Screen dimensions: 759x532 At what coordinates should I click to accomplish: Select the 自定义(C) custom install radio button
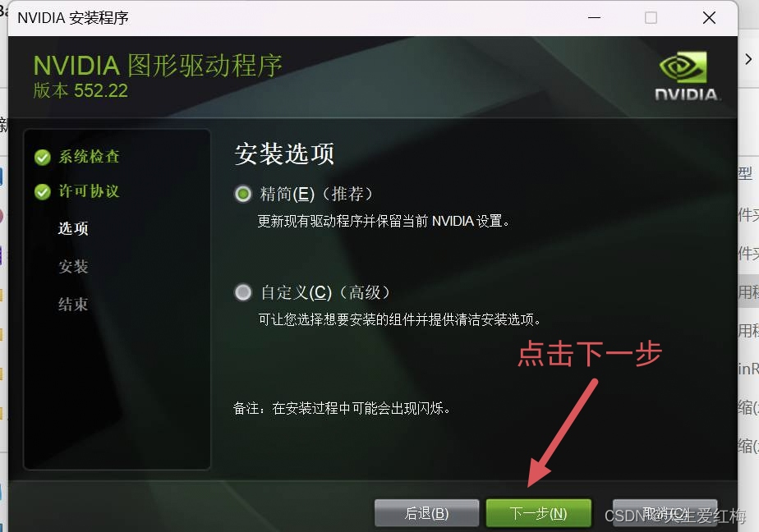243,292
